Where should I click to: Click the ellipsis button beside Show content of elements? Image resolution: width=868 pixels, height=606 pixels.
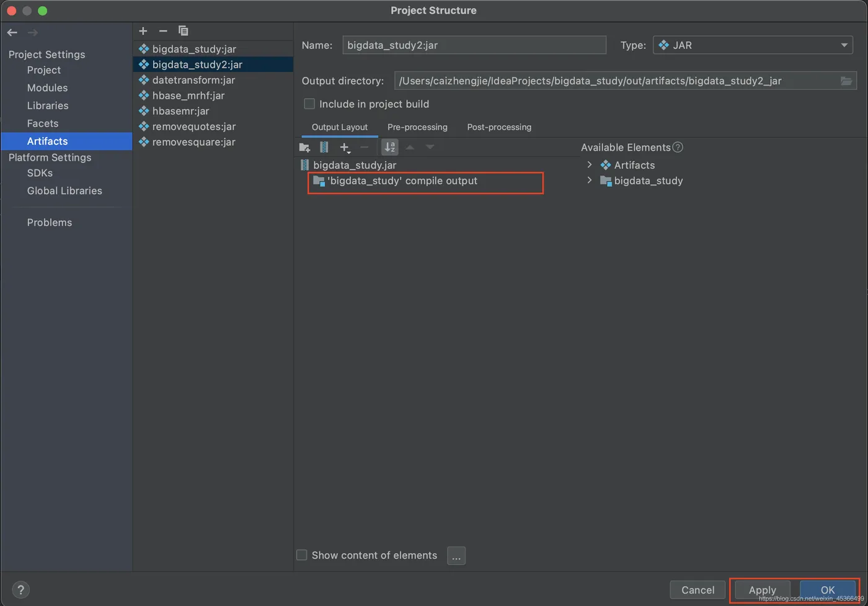[x=456, y=556]
